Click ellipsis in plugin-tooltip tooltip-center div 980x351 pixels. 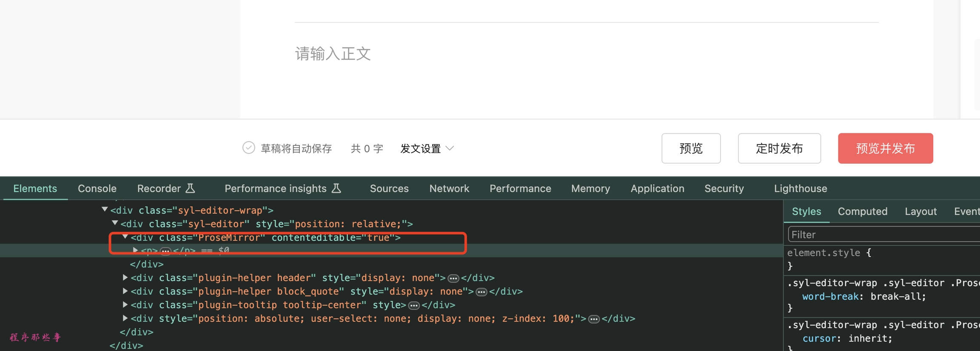pyautogui.click(x=414, y=306)
